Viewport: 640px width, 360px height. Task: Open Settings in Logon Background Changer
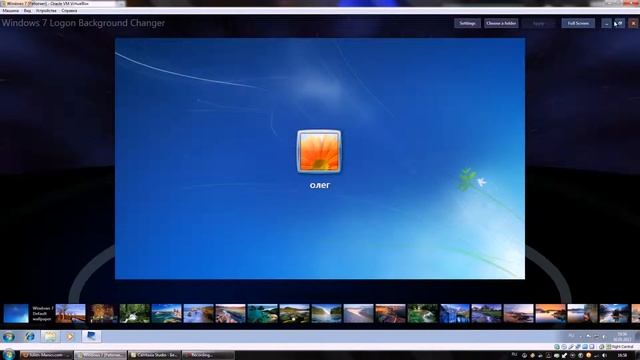(x=467, y=23)
